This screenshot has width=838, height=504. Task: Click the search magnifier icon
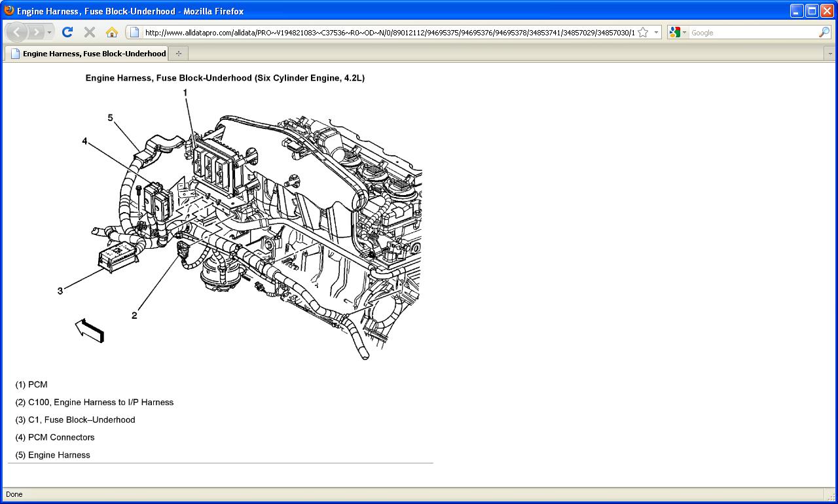pos(824,32)
